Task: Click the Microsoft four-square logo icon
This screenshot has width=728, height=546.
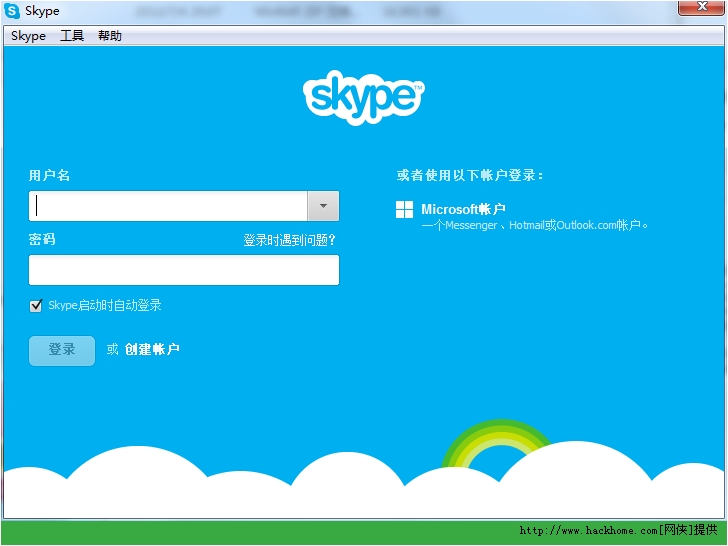Action: click(x=404, y=209)
